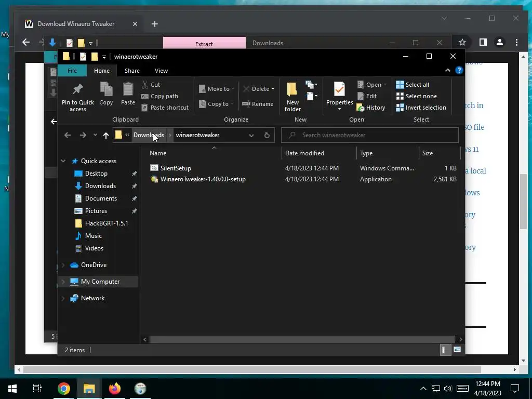532x399 pixels.
Task: Select the SilentSetup file
Action: 170,168
